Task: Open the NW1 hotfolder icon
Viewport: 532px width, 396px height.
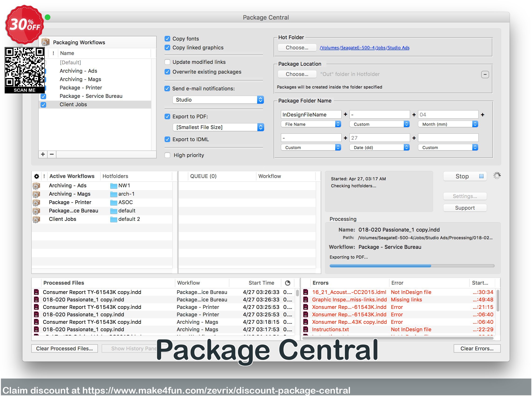Action: [114, 186]
